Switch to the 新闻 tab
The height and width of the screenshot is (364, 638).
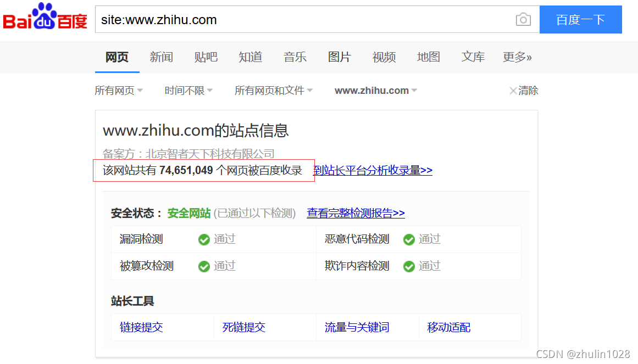pos(162,57)
